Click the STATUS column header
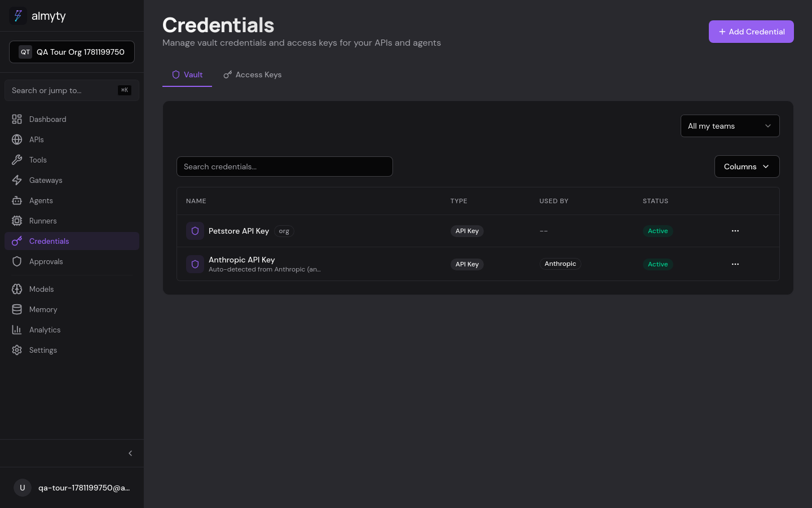 pyautogui.click(x=655, y=201)
